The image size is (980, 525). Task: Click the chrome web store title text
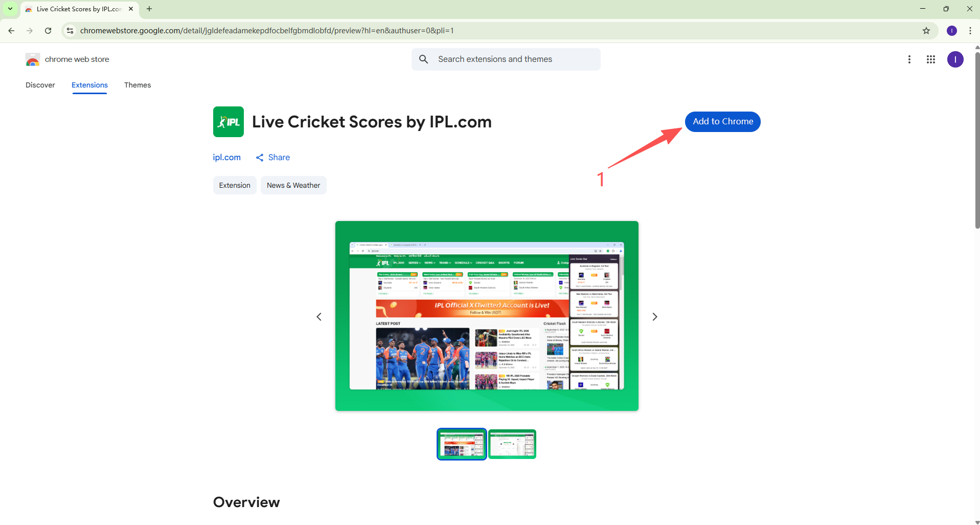77,59
